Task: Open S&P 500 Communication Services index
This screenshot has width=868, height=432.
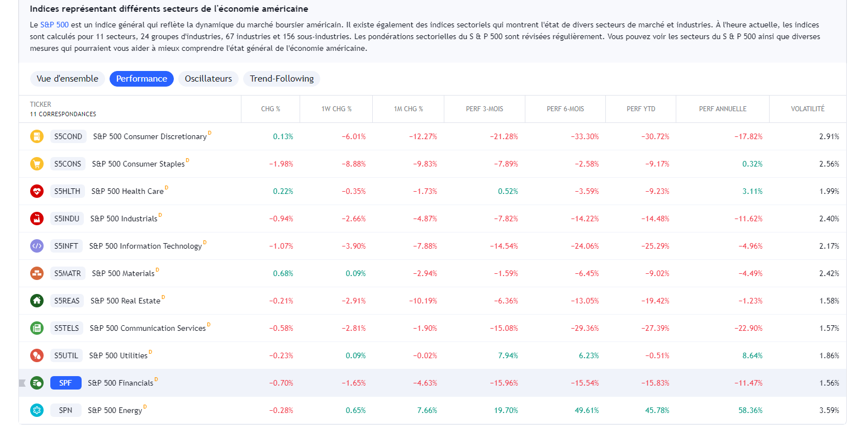Action: 148,329
